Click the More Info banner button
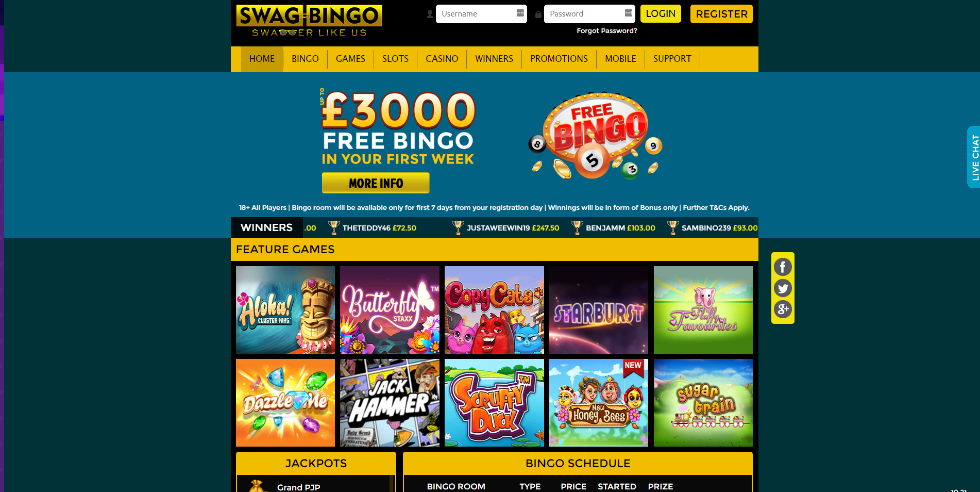This screenshot has height=492, width=980. 376,183
